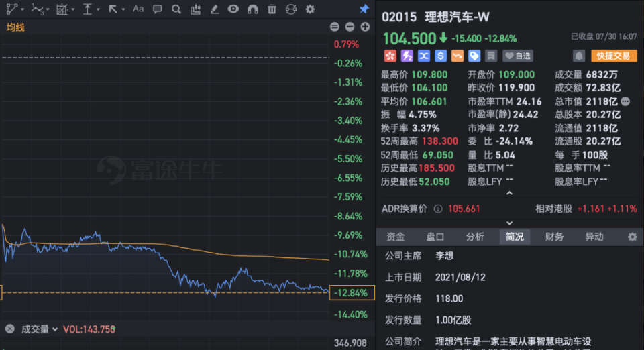Select the arrow marker drawing tool
The height and width of the screenshot is (350, 644).
coord(113,9)
